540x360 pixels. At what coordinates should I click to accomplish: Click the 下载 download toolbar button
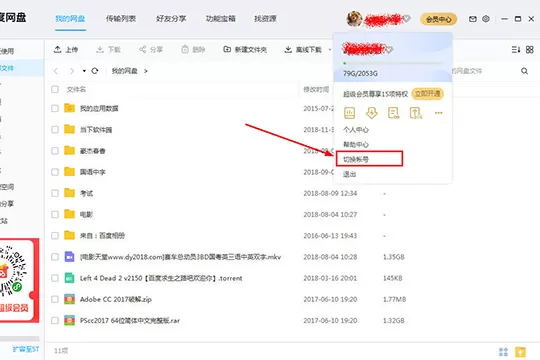tap(108, 50)
